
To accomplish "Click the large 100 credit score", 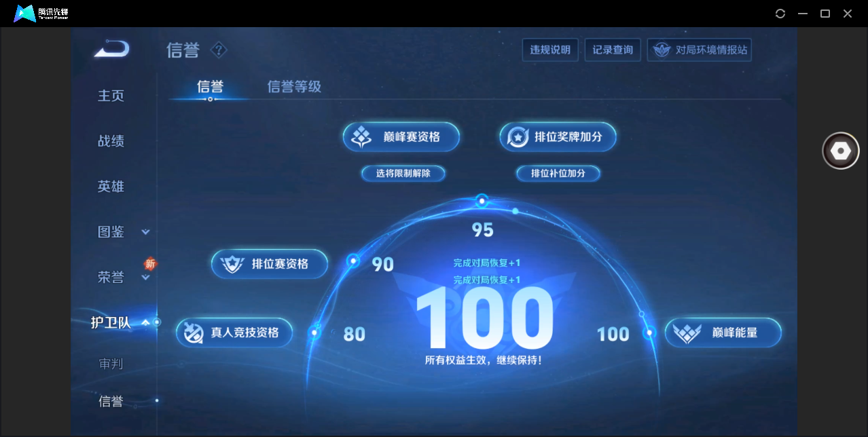I will (484, 318).
